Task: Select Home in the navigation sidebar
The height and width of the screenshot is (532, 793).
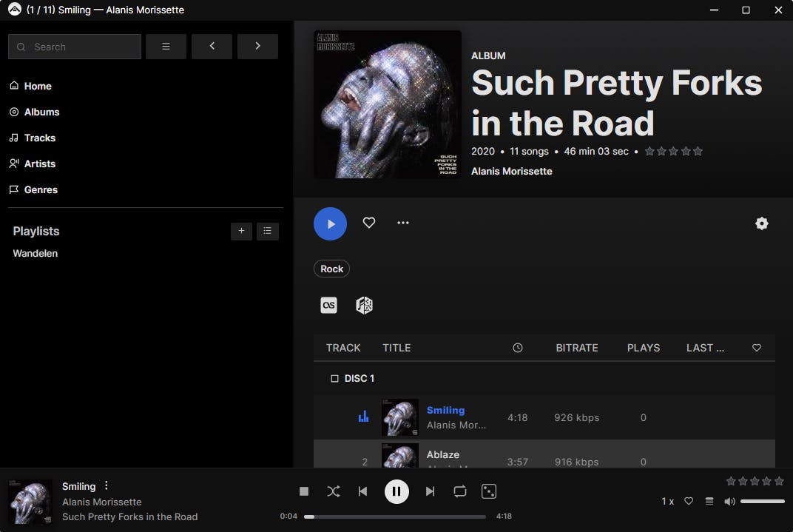Action: tap(36, 86)
